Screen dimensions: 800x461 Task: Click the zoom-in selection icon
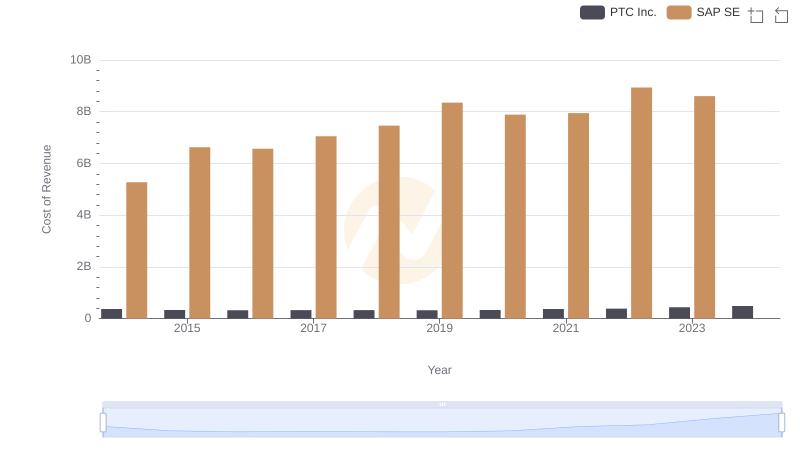(x=756, y=15)
